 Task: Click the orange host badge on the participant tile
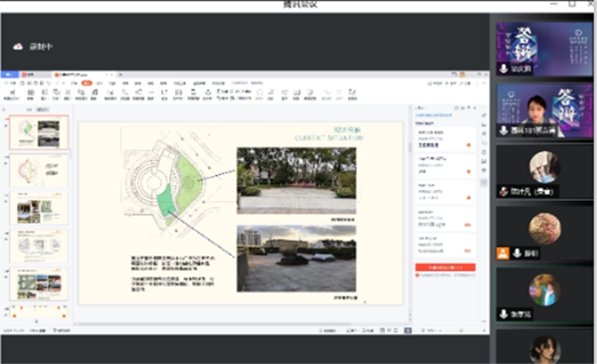[502, 254]
